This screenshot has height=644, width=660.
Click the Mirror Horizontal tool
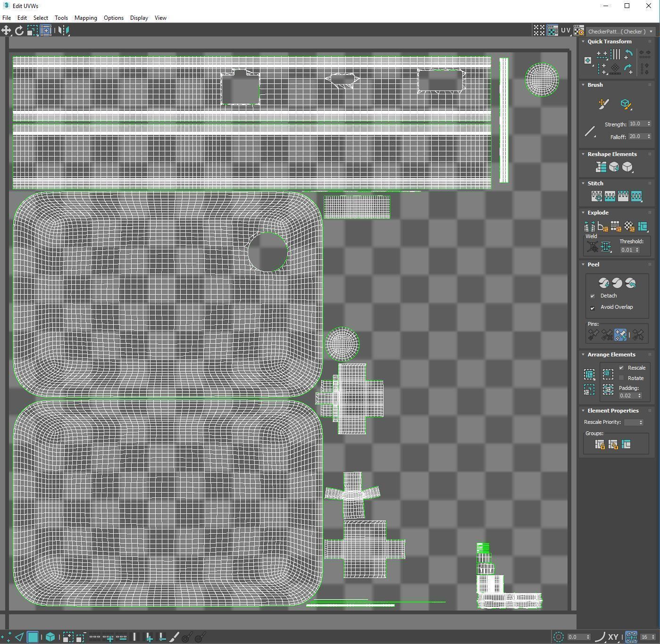pos(64,31)
